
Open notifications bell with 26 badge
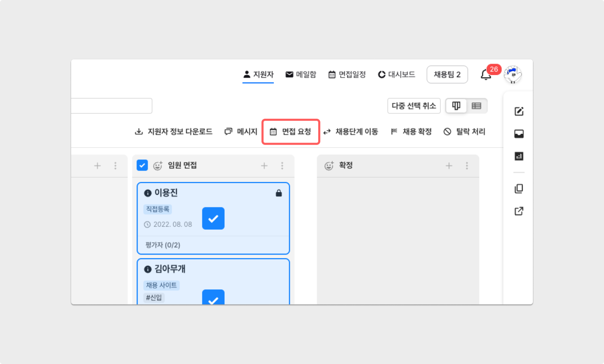tap(486, 75)
